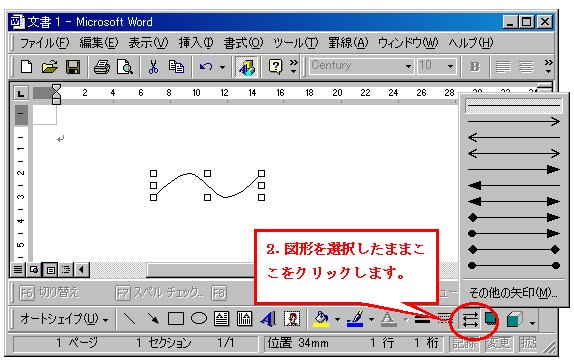Viewport: 574px width, 364px height.
Task: Choose その他の矢印 option
Action: (x=513, y=293)
